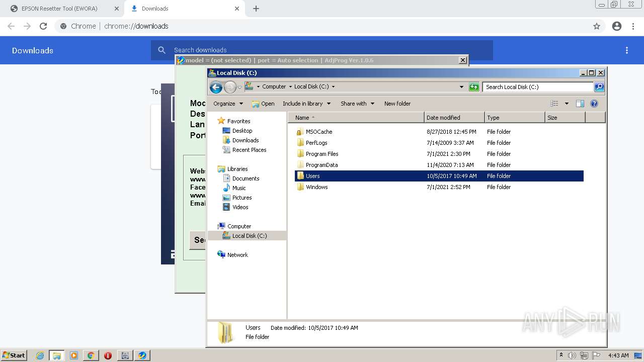Open Downloads under Favorites
The width and height of the screenshot is (644, 362).
pos(246,140)
